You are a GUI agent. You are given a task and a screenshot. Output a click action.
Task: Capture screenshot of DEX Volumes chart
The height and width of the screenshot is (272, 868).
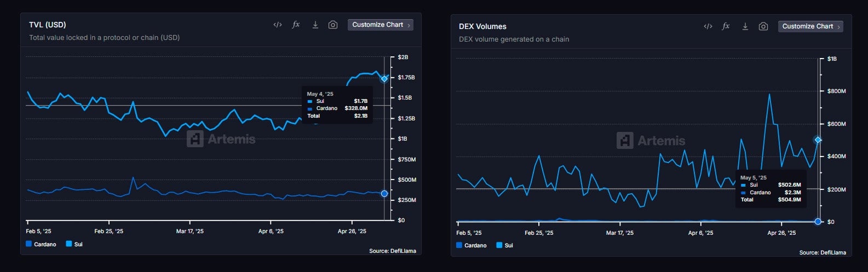click(763, 26)
